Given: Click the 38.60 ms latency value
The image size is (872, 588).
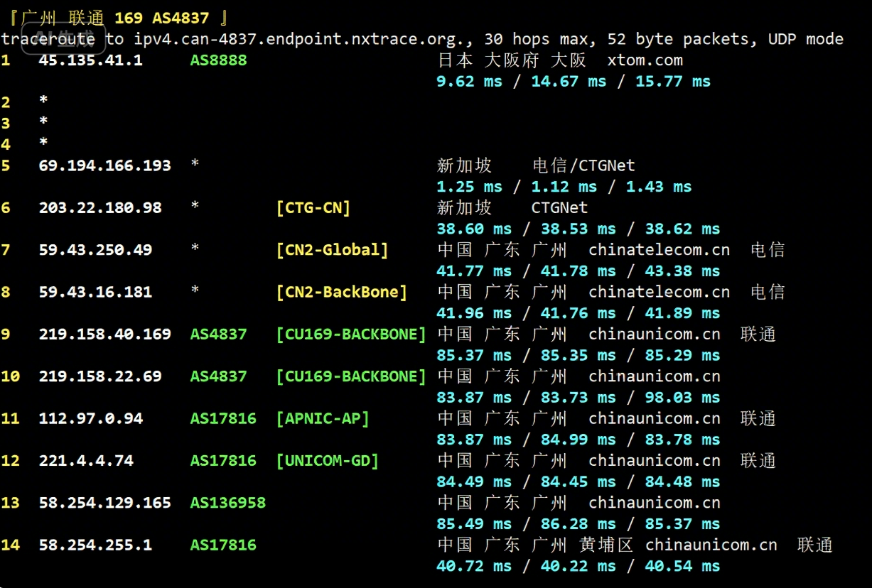Looking at the screenshot, I should pyautogui.click(x=474, y=229).
